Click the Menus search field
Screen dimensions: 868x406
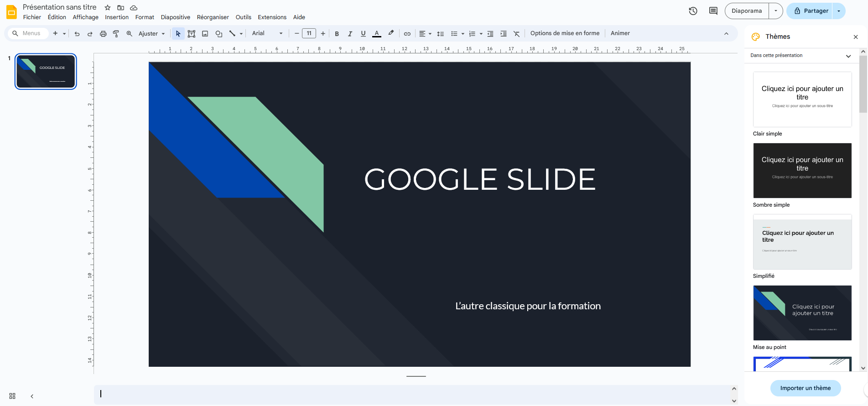click(x=28, y=33)
